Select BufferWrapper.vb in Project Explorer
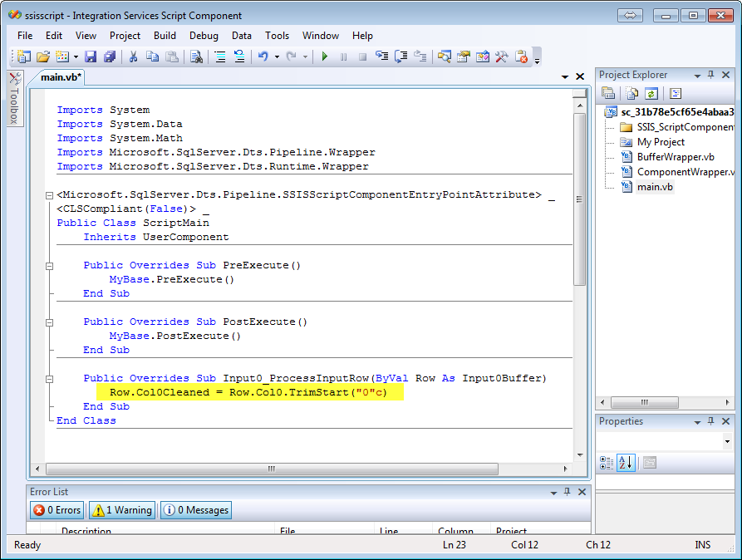Image resolution: width=742 pixels, height=560 pixels. click(x=676, y=157)
